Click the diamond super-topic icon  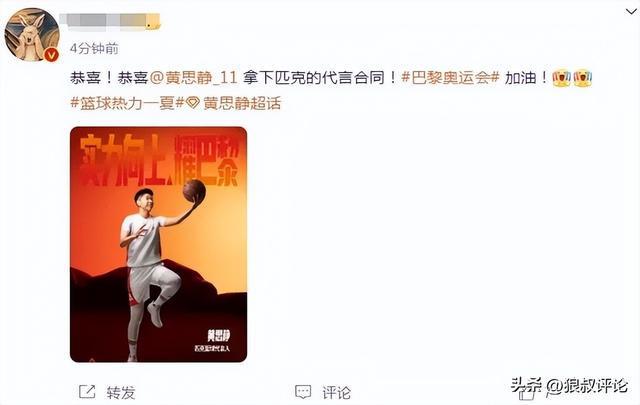coord(193,104)
